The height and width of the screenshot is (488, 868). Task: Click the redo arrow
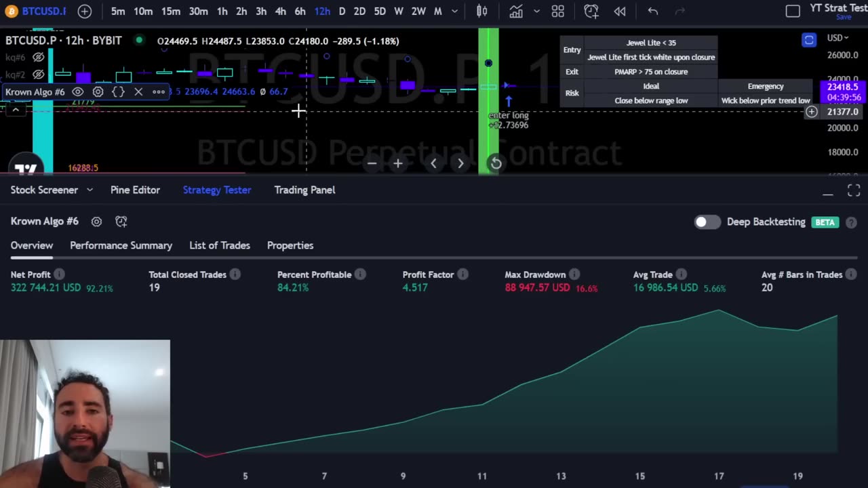click(680, 12)
